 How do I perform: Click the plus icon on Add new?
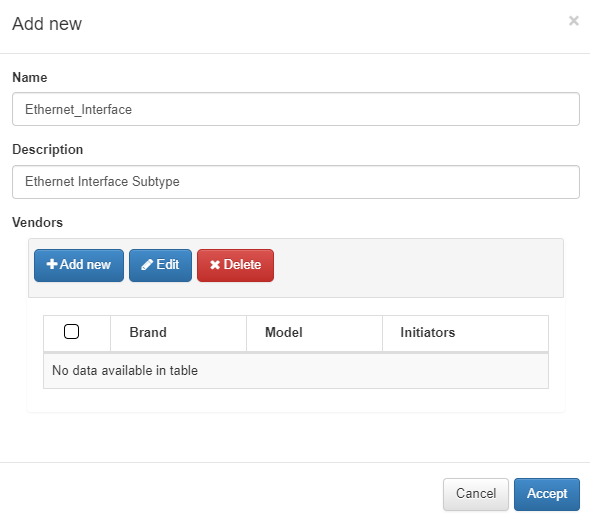(52, 264)
